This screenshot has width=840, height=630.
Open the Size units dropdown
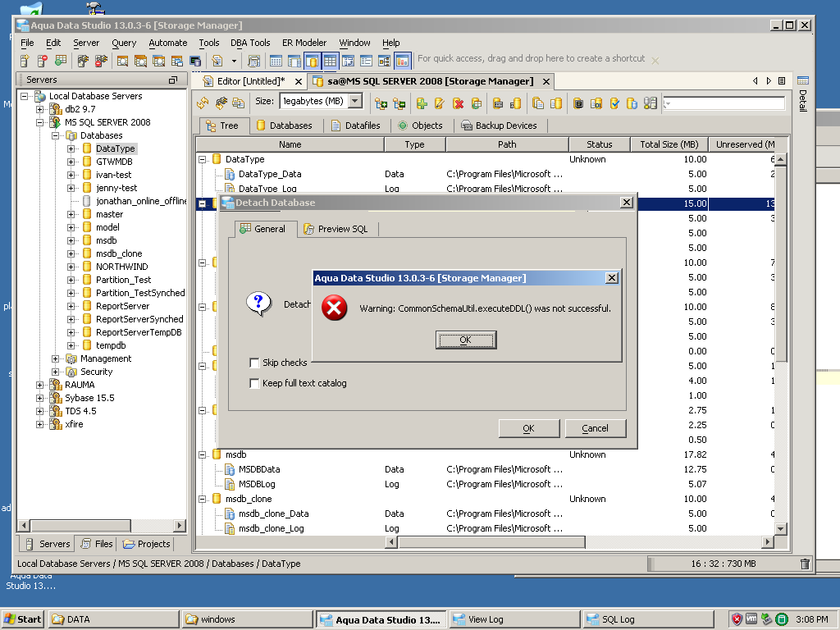pyautogui.click(x=355, y=101)
